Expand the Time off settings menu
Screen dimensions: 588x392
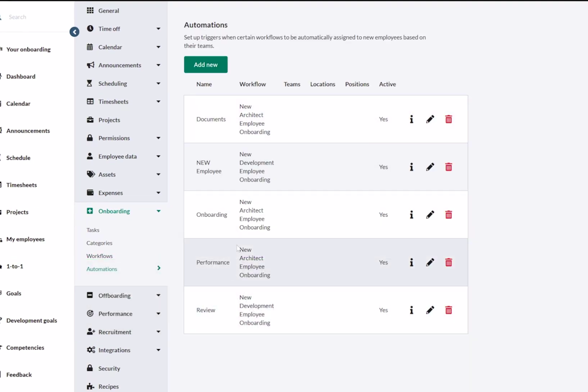click(159, 29)
